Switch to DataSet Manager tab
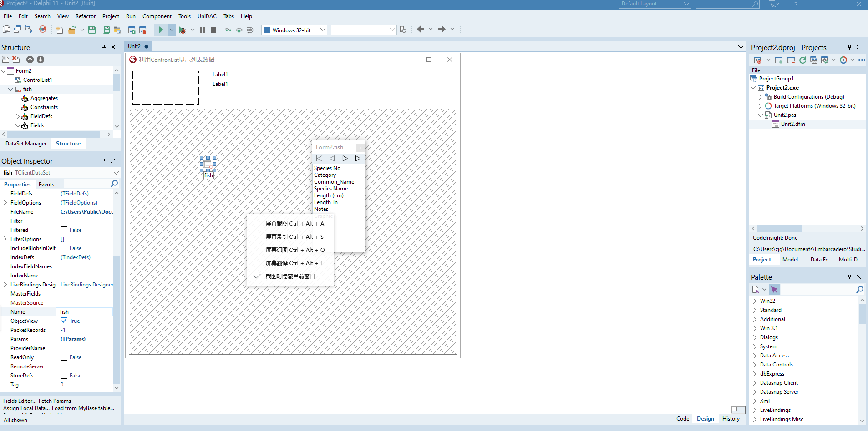The height and width of the screenshot is (431, 868). pos(26,144)
